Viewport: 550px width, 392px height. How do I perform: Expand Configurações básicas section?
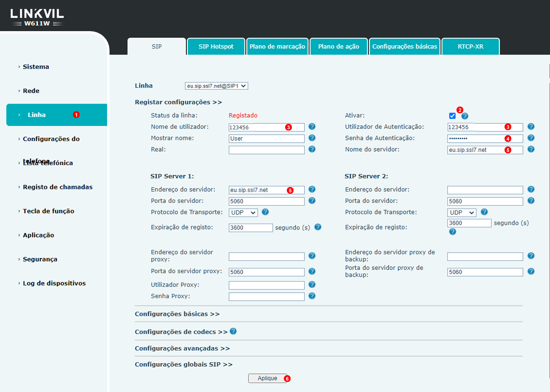pyautogui.click(x=177, y=314)
